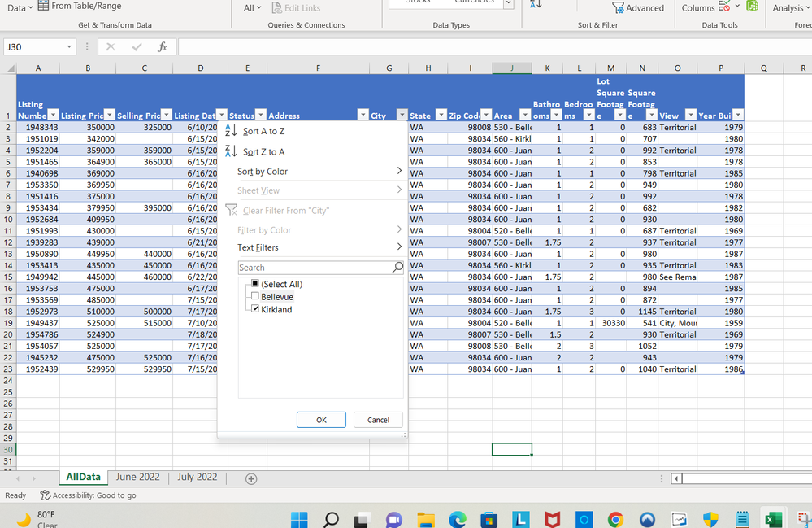Select column J header
The height and width of the screenshot is (528, 812).
click(511, 68)
